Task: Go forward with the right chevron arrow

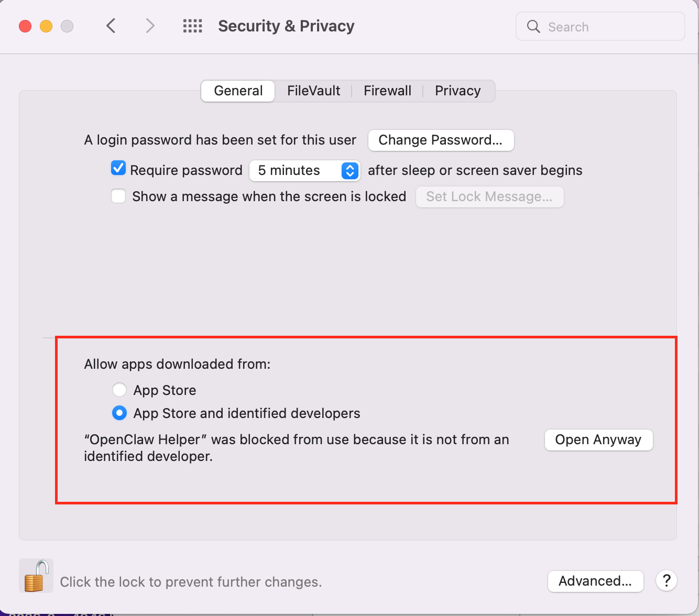Action: tap(150, 26)
